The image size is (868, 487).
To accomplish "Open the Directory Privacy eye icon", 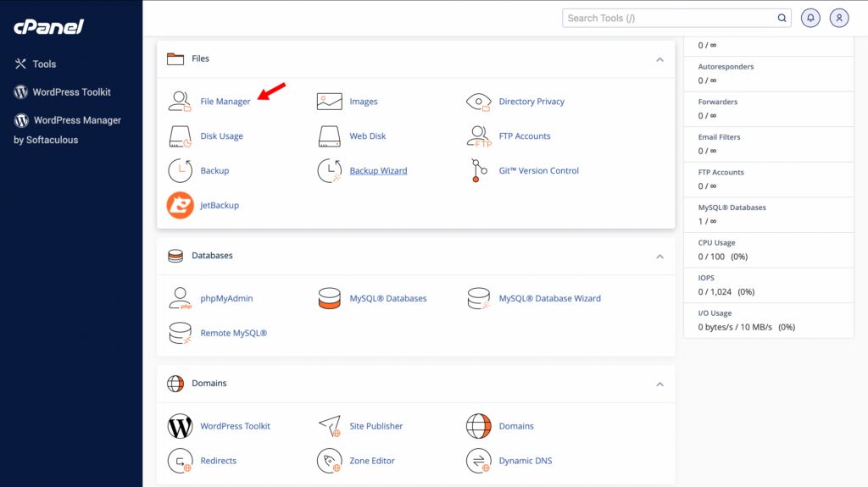I will click(x=479, y=102).
